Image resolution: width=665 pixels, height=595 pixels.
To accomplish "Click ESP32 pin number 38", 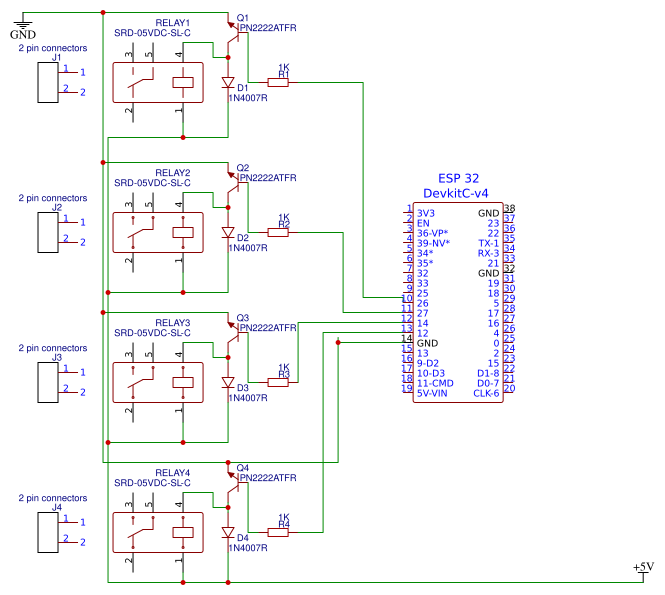I will tap(509, 208).
